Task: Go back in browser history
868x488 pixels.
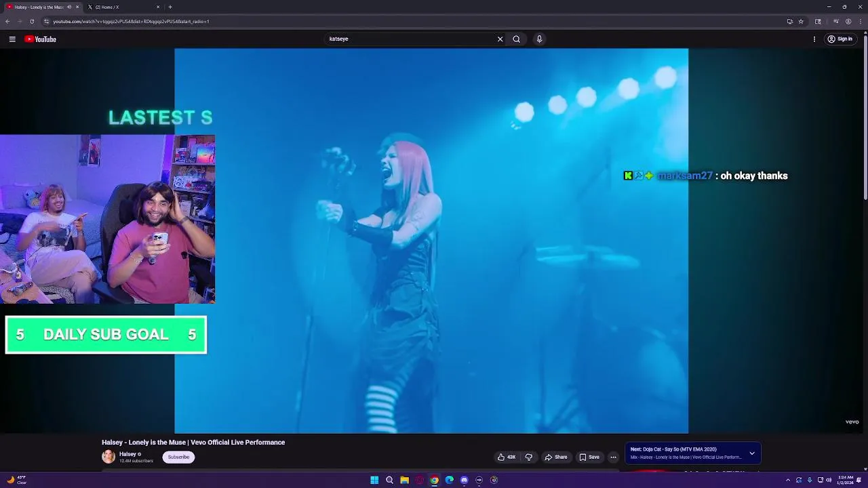Action: (7, 21)
